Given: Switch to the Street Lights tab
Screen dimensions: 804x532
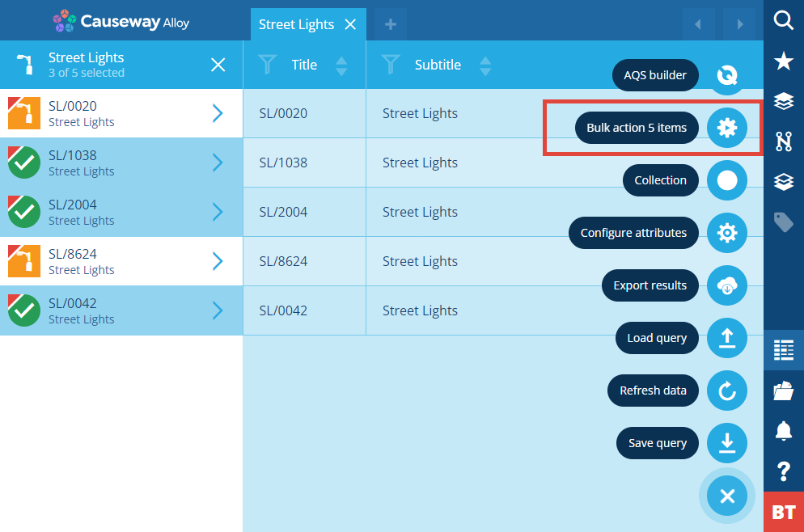Looking at the screenshot, I should point(296,24).
